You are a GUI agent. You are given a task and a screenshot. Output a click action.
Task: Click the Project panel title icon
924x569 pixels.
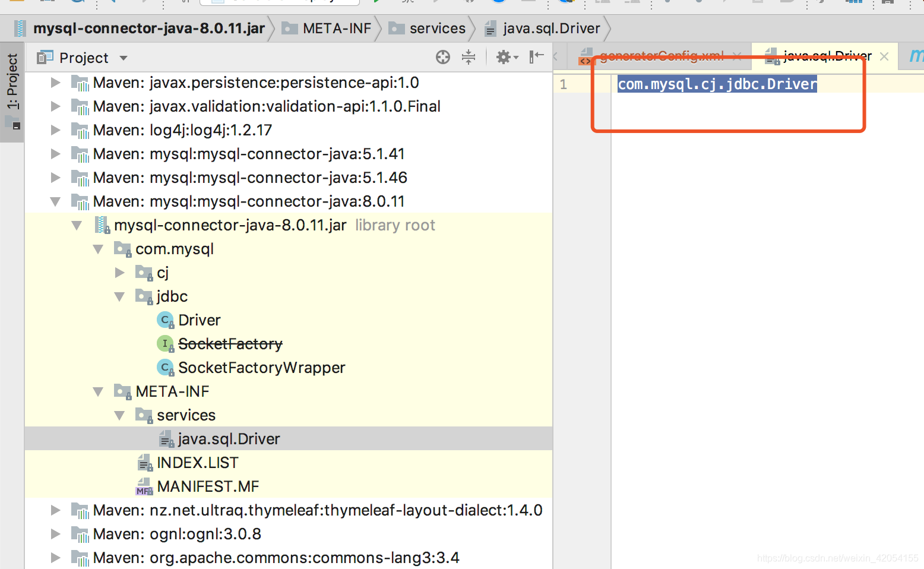tap(45, 58)
